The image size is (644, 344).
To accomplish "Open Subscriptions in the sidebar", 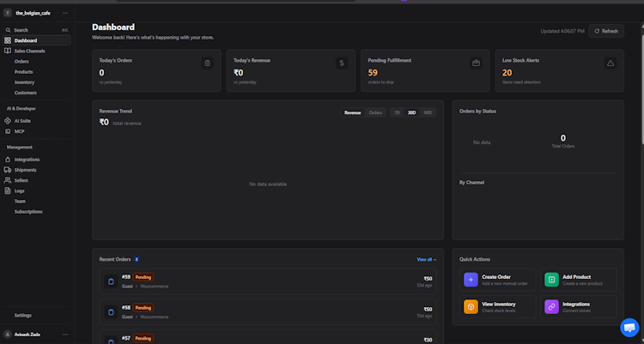I will pyautogui.click(x=28, y=212).
